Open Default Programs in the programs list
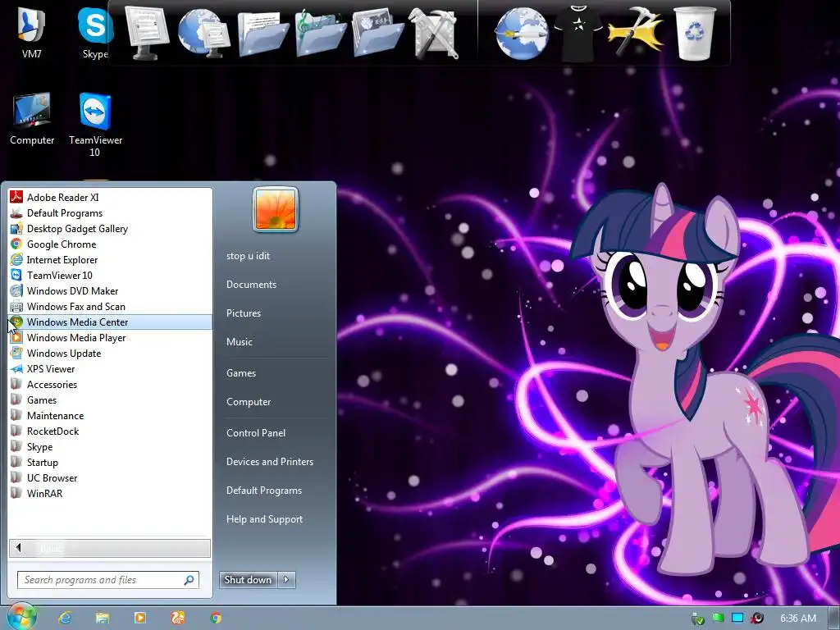This screenshot has height=630, width=840. [110, 212]
